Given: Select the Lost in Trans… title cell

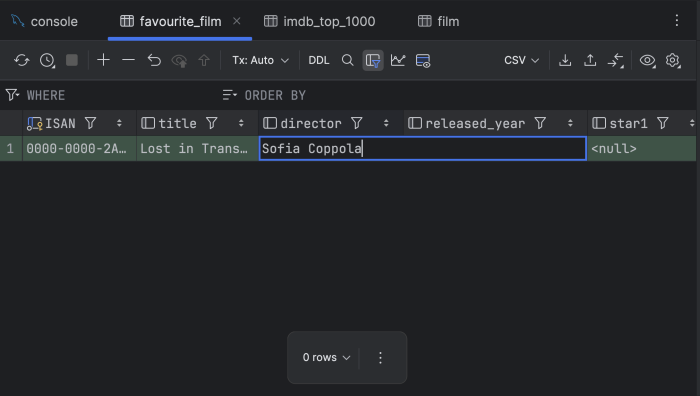Looking at the screenshot, I should tap(197, 148).
